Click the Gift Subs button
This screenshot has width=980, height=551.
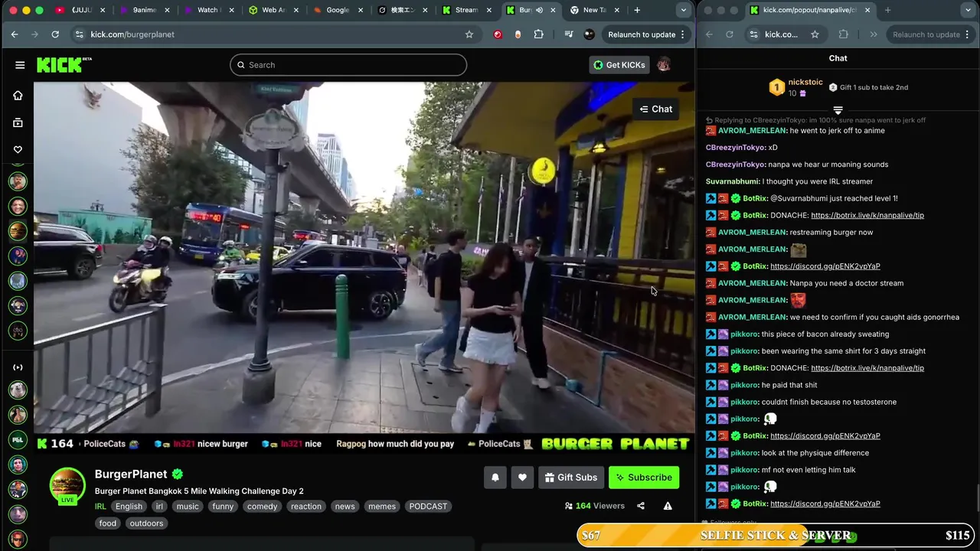(x=571, y=478)
